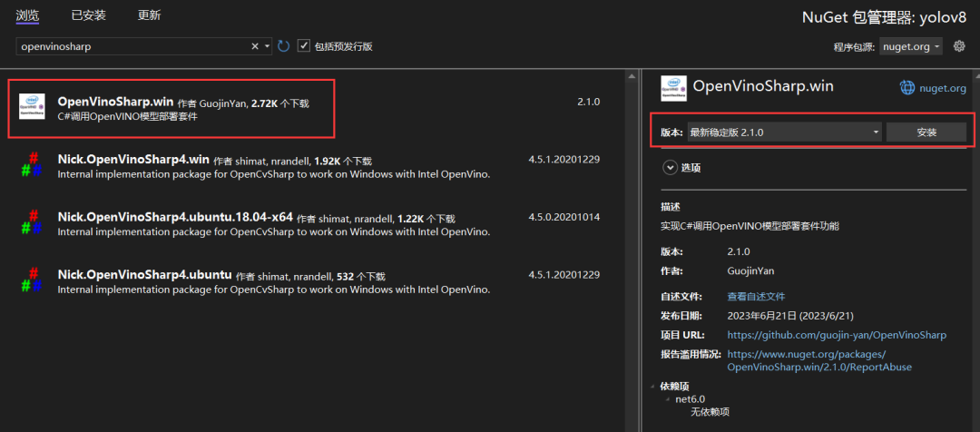Click the globe icon next to nuget.org
980x432 pixels.
click(x=906, y=88)
